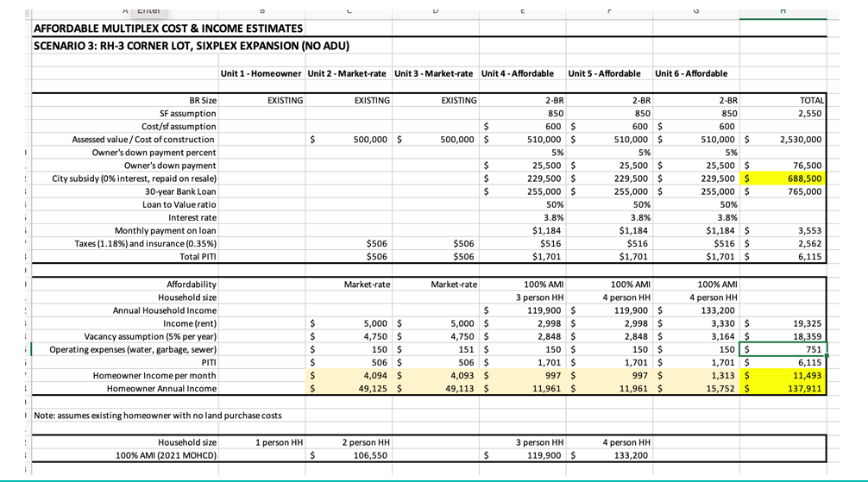Screen dimensions: 868x482
Task: Select the 'Unit 3 - Market-rate' heading
Action: click(x=434, y=73)
